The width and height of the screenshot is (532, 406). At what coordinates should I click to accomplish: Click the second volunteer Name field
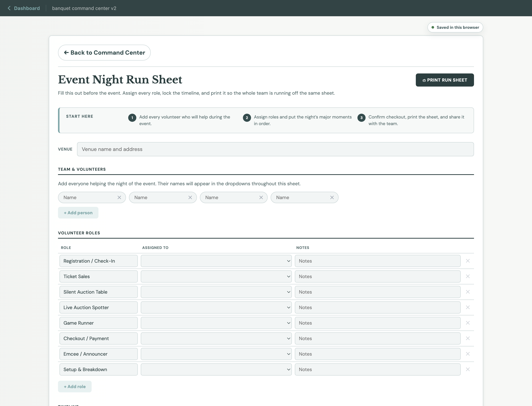pyautogui.click(x=160, y=197)
